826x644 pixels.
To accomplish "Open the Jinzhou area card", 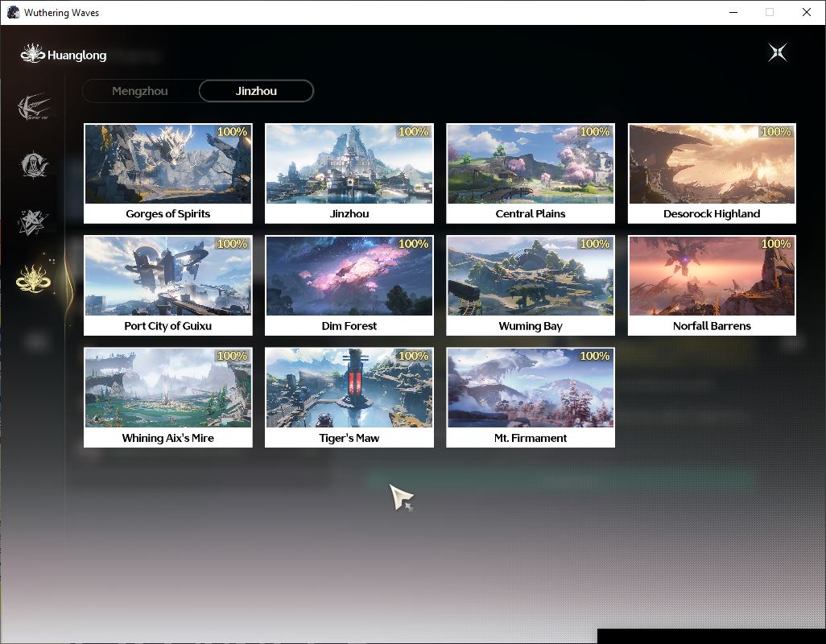I will [349, 173].
